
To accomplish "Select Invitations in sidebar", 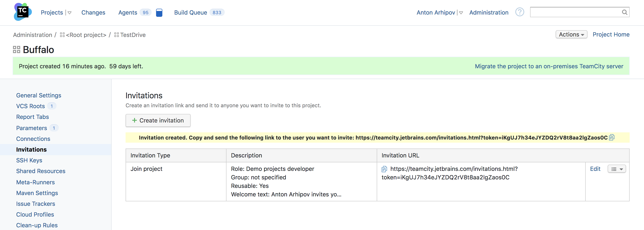I will 31,150.
